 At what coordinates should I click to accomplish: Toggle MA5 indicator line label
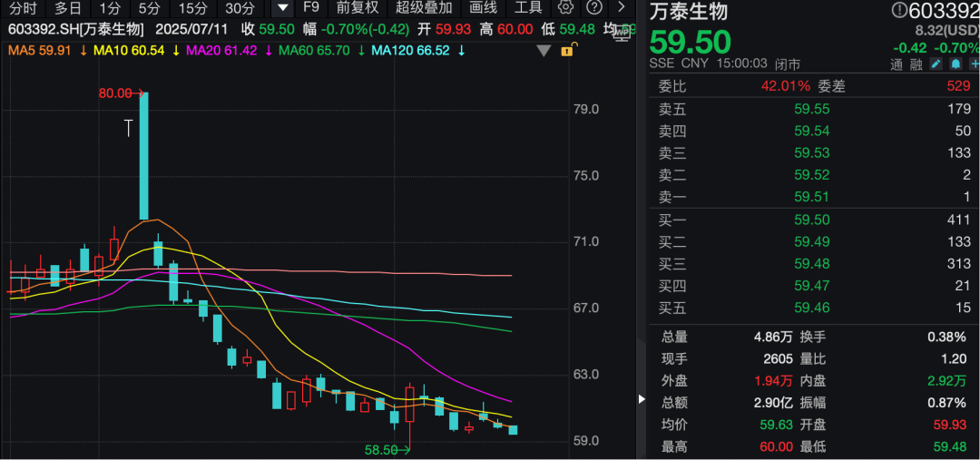tap(40, 51)
